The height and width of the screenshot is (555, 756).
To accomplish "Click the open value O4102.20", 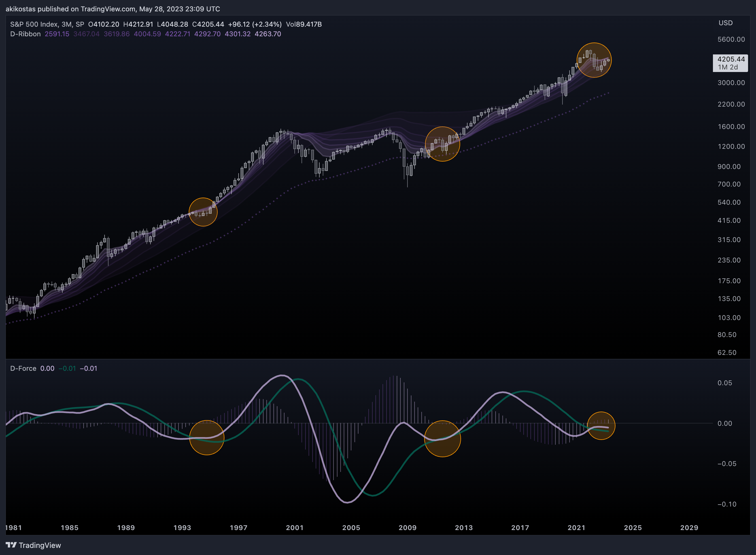I will tap(103, 24).
